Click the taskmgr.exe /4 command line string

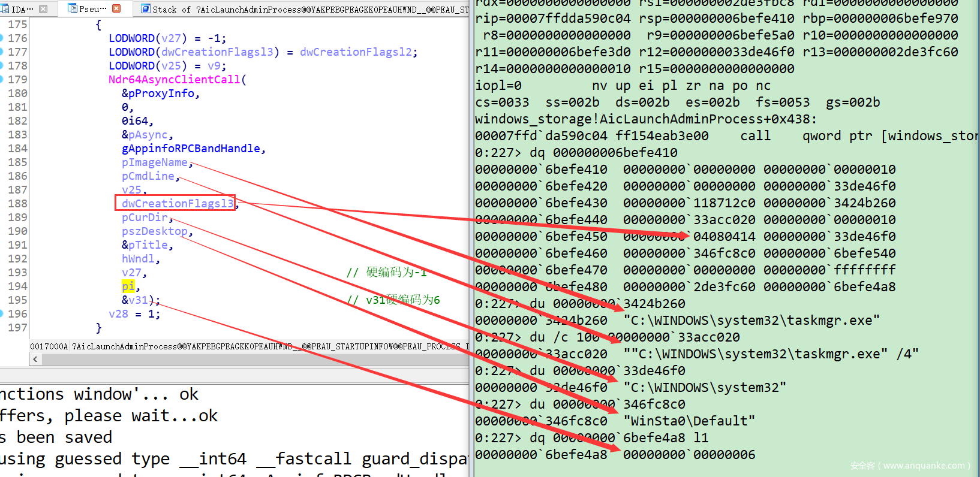(x=771, y=354)
